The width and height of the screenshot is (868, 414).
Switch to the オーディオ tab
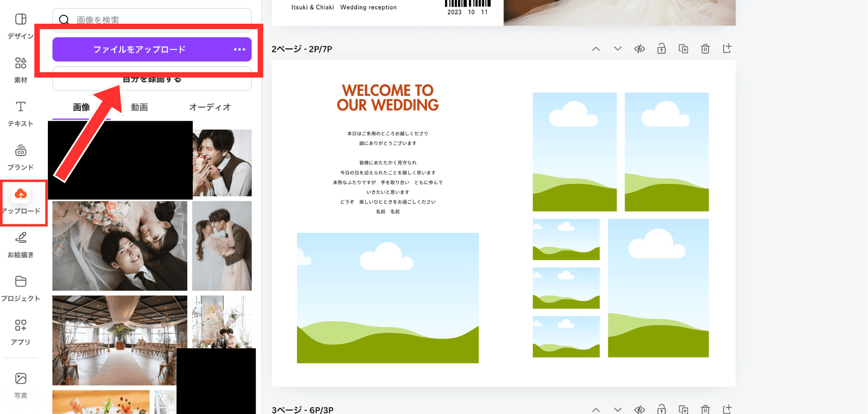(210, 107)
